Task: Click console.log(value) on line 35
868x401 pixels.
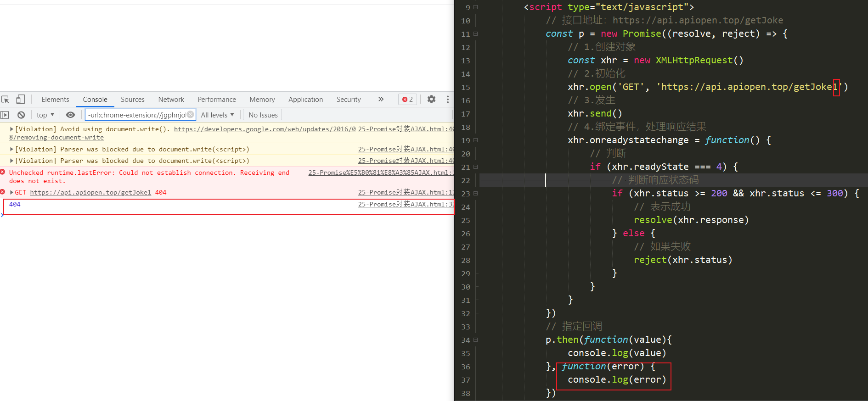Action: coord(617,353)
